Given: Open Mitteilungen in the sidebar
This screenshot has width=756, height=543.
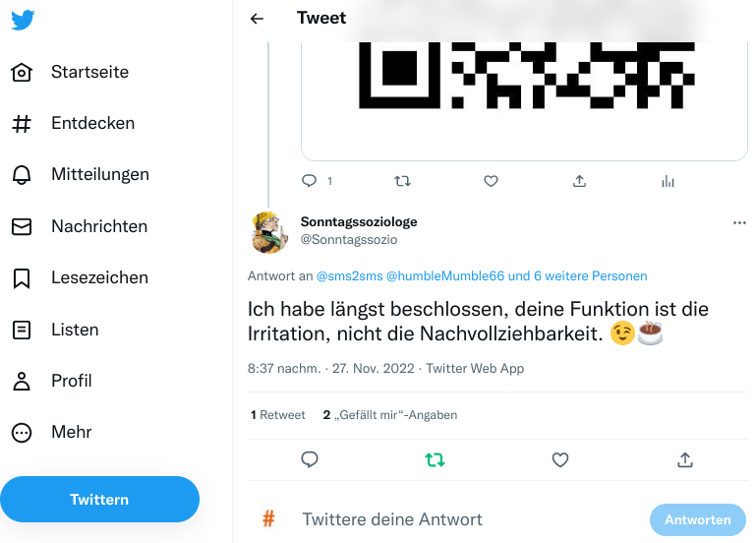Looking at the screenshot, I should coord(22,175).
